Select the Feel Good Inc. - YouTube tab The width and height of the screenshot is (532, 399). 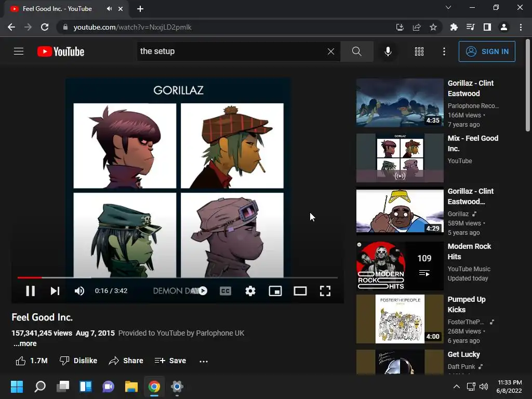point(66,9)
